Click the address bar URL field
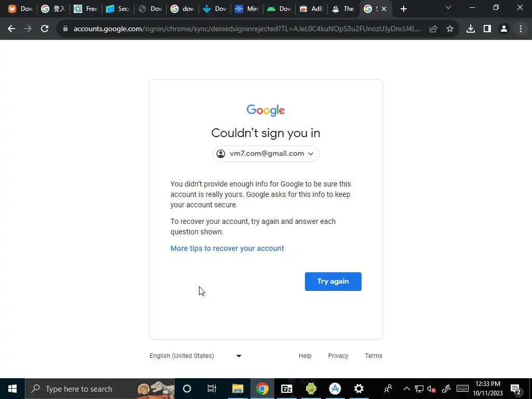 [247, 29]
